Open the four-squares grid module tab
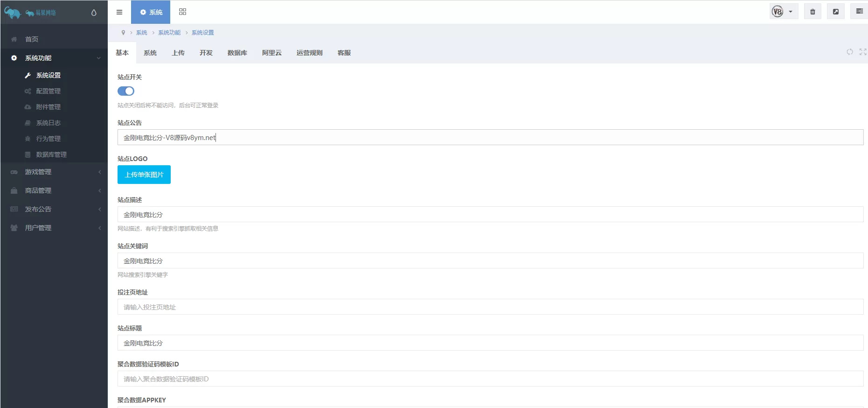Screen dimensions: 868x408 tap(182, 12)
